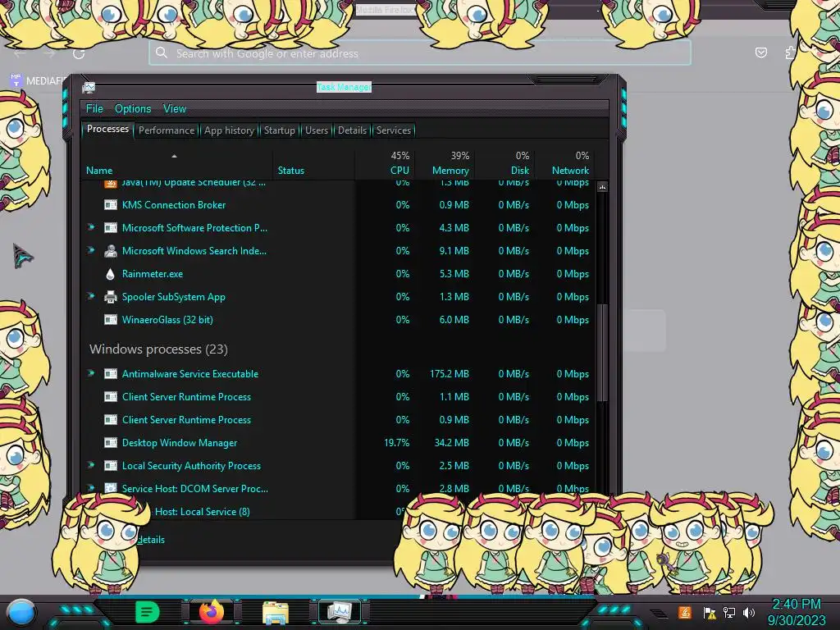Click the Task Manager vertical scrollbar thumb
The image size is (840, 630).
pos(602,353)
